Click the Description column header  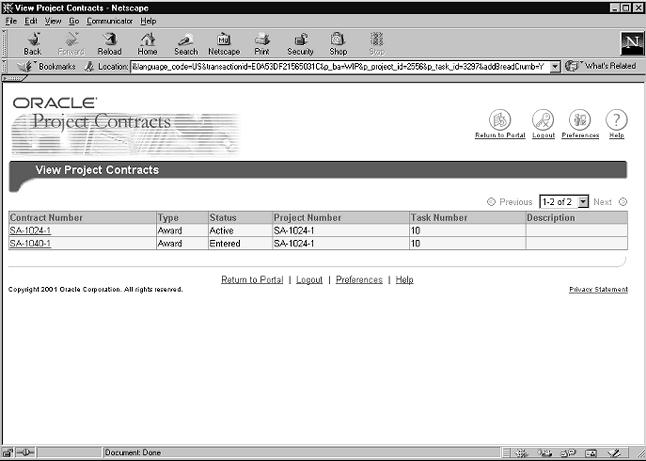577,218
